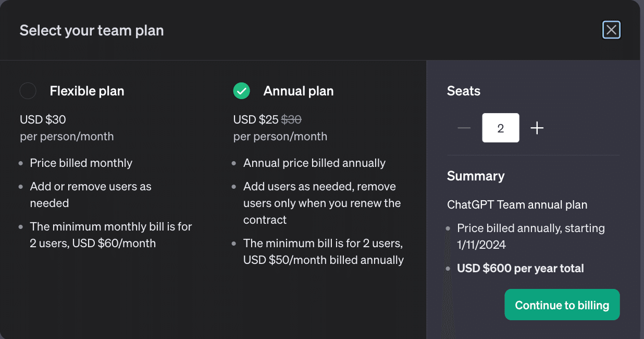Click "ChatGPT Team annual plan" summary text
The image size is (644, 339).
click(x=517, y=204)
